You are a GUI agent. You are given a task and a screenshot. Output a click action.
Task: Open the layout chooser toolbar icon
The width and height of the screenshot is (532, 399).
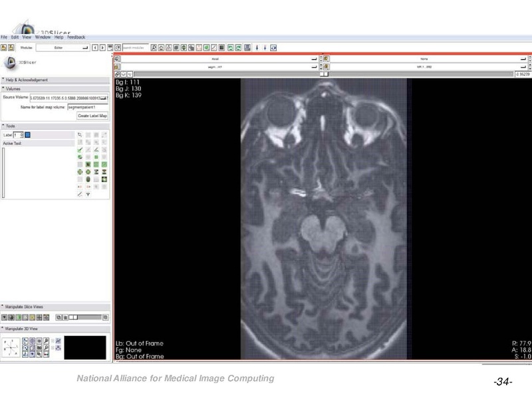pyautogui.click(x=247, y=48)
